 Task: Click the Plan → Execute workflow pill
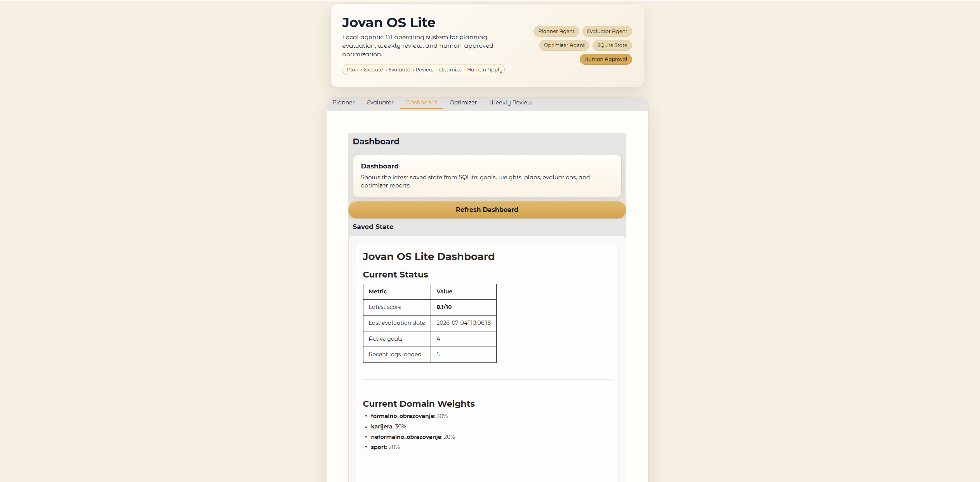pos(423,70)
